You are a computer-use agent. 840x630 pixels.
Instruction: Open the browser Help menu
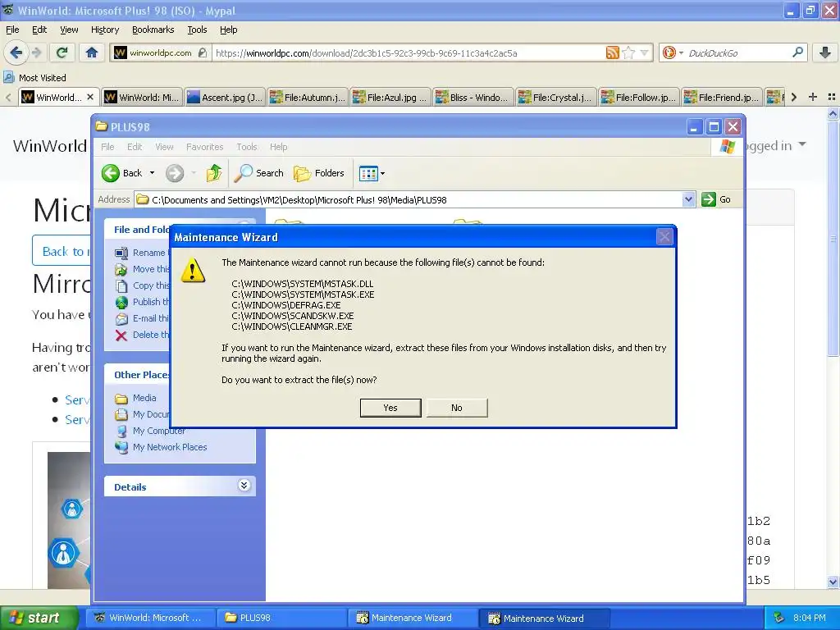pyautogui.click(x=228, y=30)
